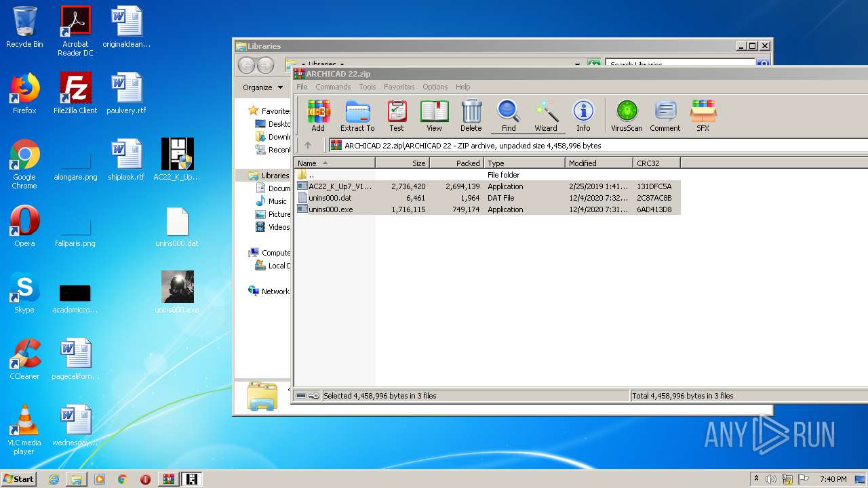Click Favorites in Libraries navigation pane
Screen dimensions: 868x488
[x=270, y=110]
